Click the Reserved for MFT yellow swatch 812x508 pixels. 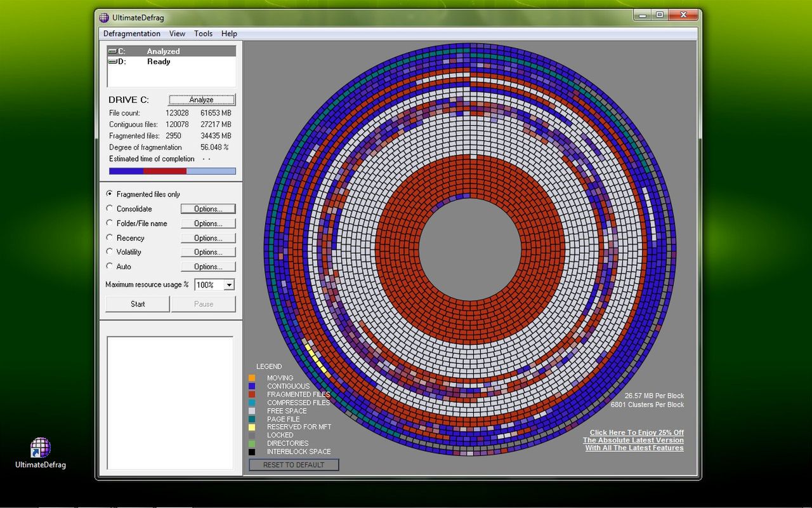pos(252,427)
